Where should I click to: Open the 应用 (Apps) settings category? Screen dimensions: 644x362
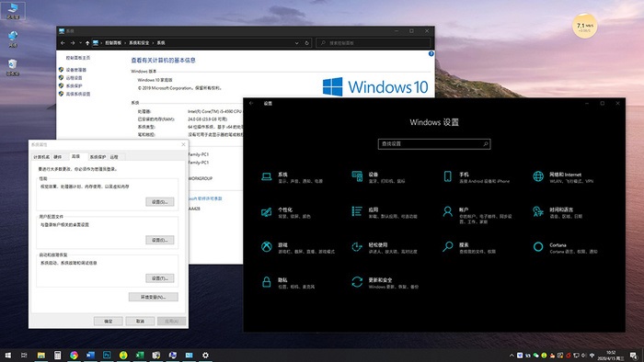pyautogui.click(x=385, y=212)
